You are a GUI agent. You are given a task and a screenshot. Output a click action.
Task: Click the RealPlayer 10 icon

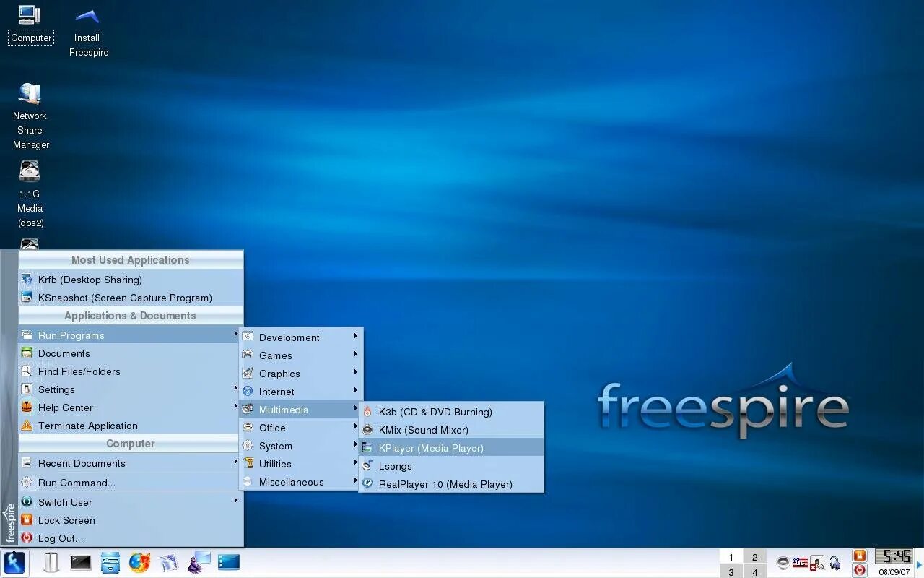[x=367, y=484]
